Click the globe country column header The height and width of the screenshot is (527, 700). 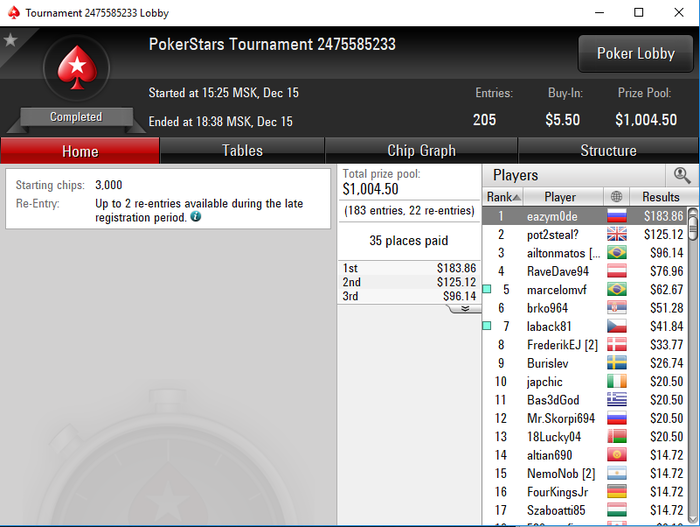click(617, 197)
